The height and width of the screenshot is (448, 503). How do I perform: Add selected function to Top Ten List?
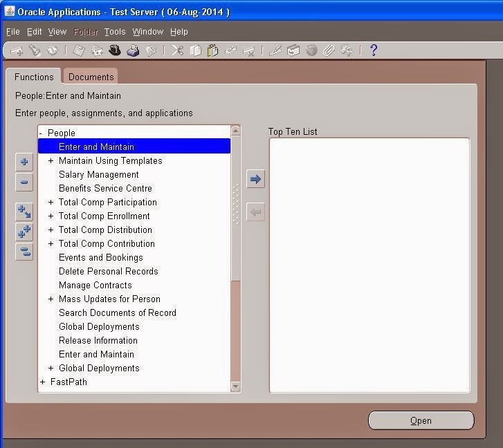click(255, 179)
